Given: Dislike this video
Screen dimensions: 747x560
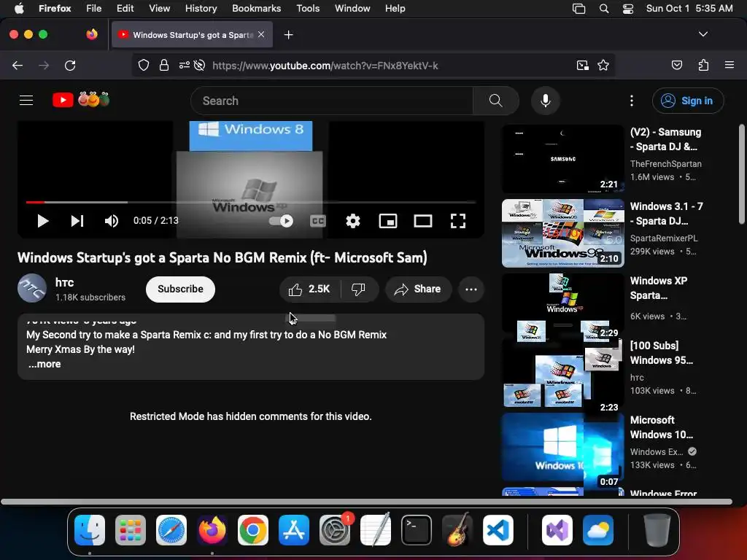Looking at the screenshot, I should (358, 289).
